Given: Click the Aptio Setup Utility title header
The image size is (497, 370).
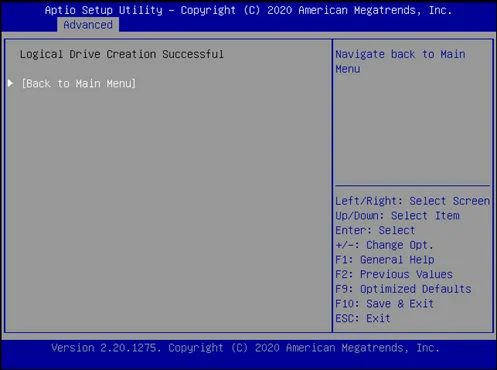Looking at the screenshot, I should point(248,10).
